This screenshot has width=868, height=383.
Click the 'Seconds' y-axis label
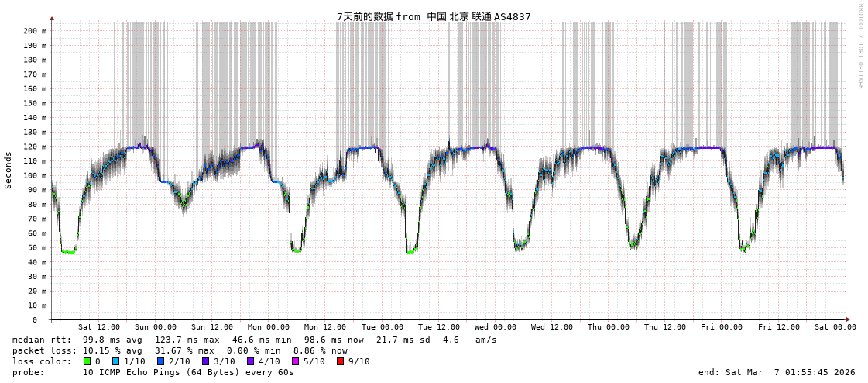tap(9, 170)
